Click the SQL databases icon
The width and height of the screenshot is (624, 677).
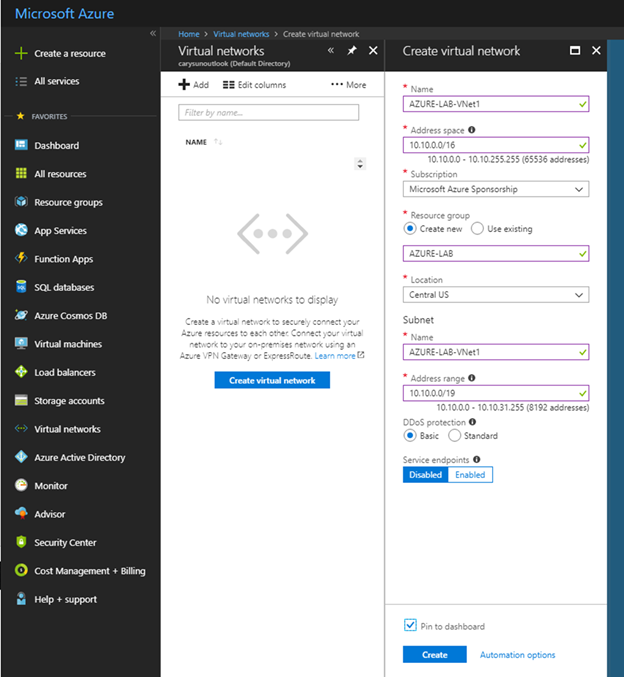(21, 287)
